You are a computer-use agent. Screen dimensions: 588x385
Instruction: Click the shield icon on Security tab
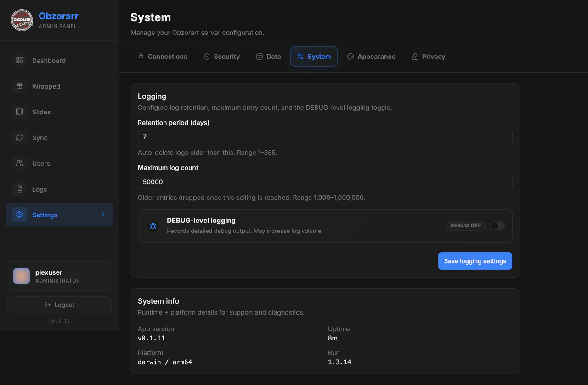click(x=207, y=57)
